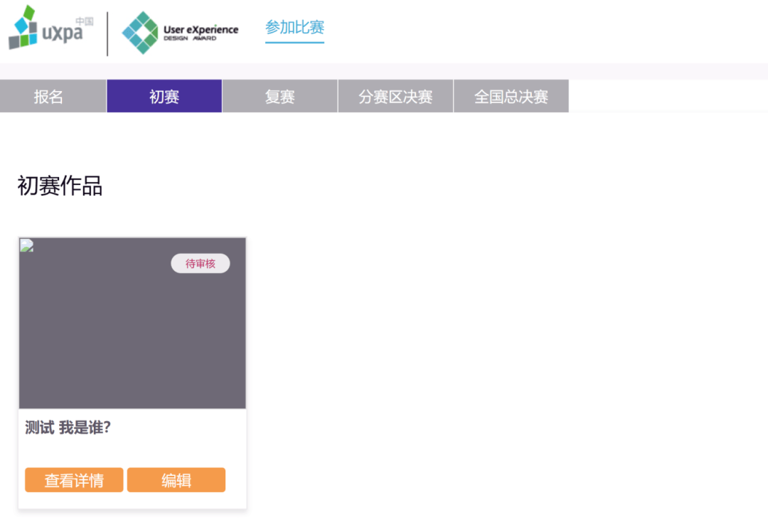Click the 待审核 status badge

pyautogui.click(x=200, y=264)
